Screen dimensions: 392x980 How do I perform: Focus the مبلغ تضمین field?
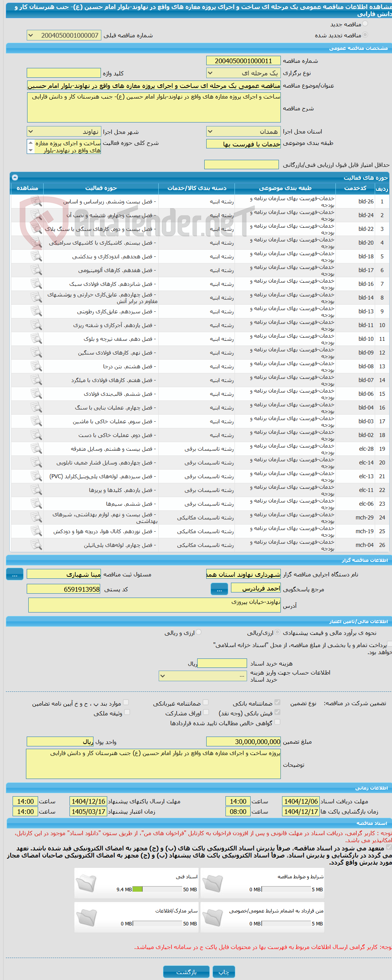point(243,741)
